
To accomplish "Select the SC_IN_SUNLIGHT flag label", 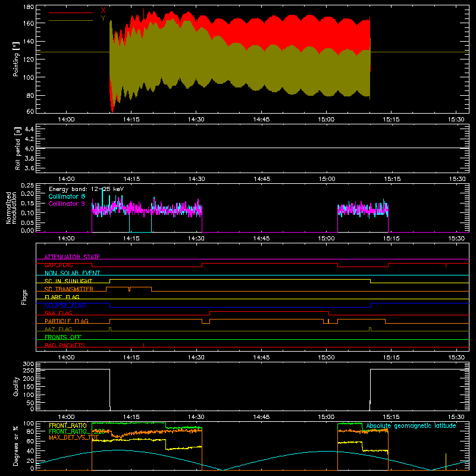I will pos(68,281).
